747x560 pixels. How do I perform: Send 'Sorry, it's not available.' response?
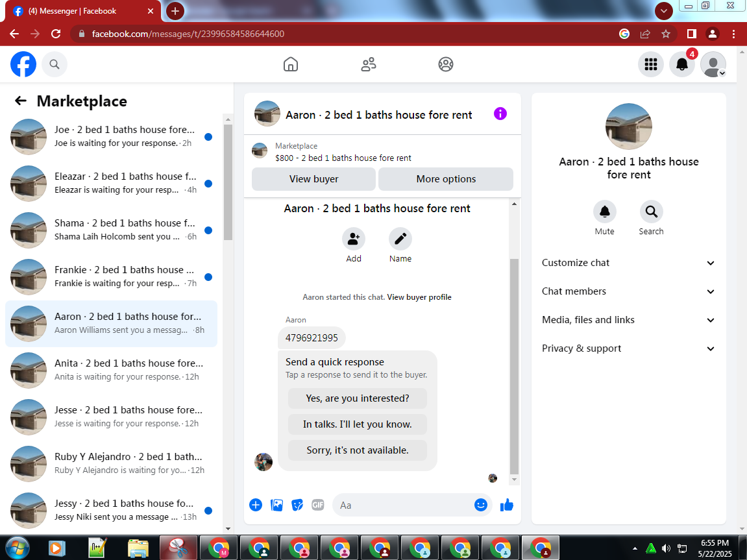coord(358,450)
